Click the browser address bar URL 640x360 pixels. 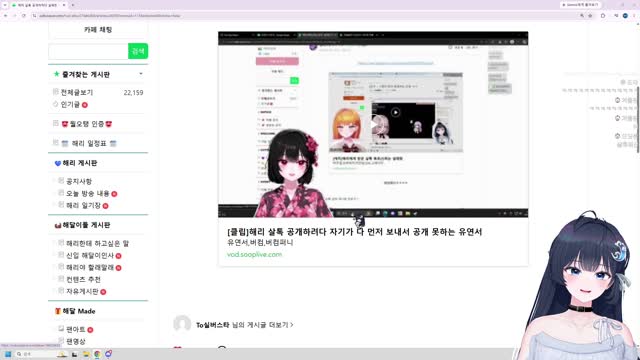point(110,16)
